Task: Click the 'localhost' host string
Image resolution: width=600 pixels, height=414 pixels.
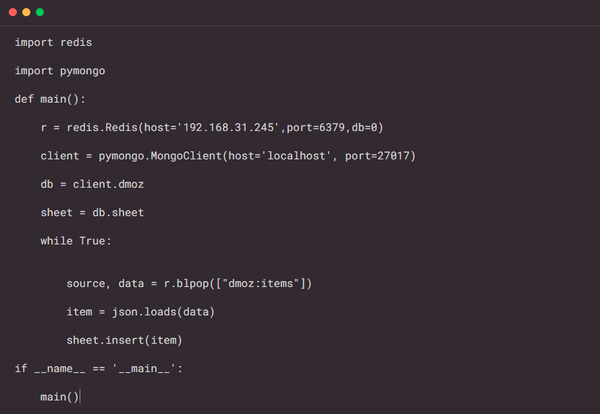Action: click(x=296, y=156)
